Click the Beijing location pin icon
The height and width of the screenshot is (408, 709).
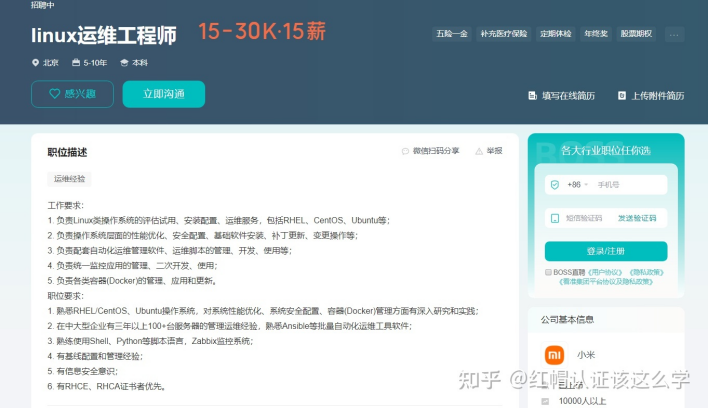click(x=35, y=62)
